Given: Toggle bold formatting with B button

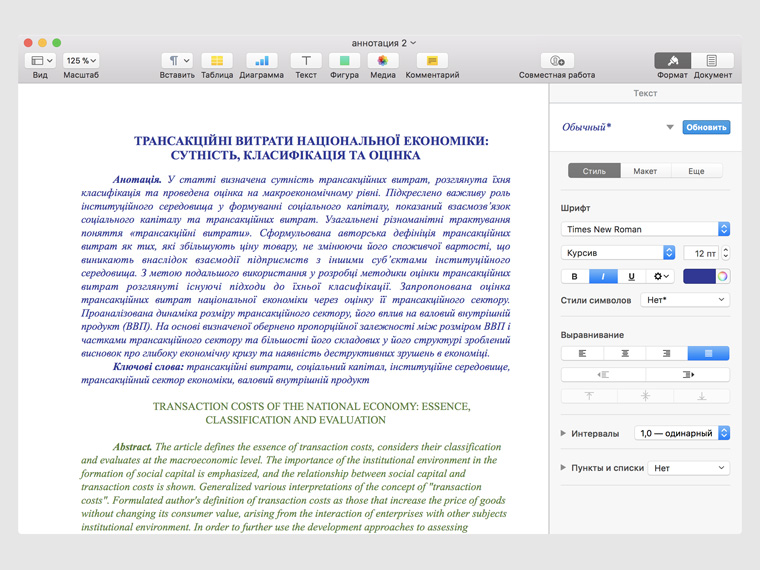Looking at the screenshot, I should tap(575, 276).
